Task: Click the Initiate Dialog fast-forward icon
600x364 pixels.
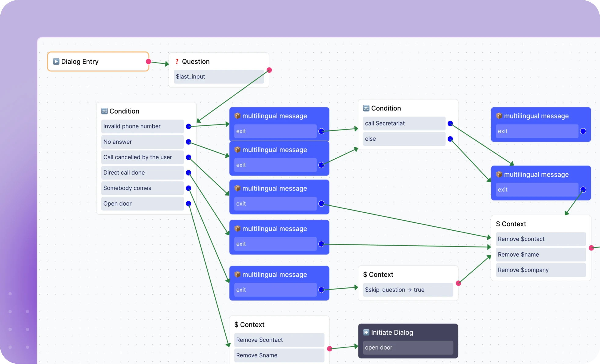Action: [366, 332]
